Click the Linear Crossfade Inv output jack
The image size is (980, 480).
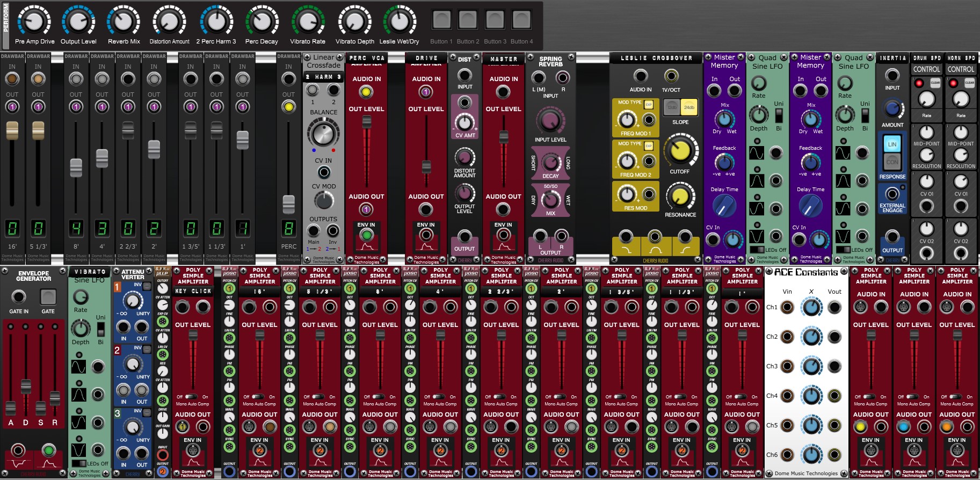333,231
